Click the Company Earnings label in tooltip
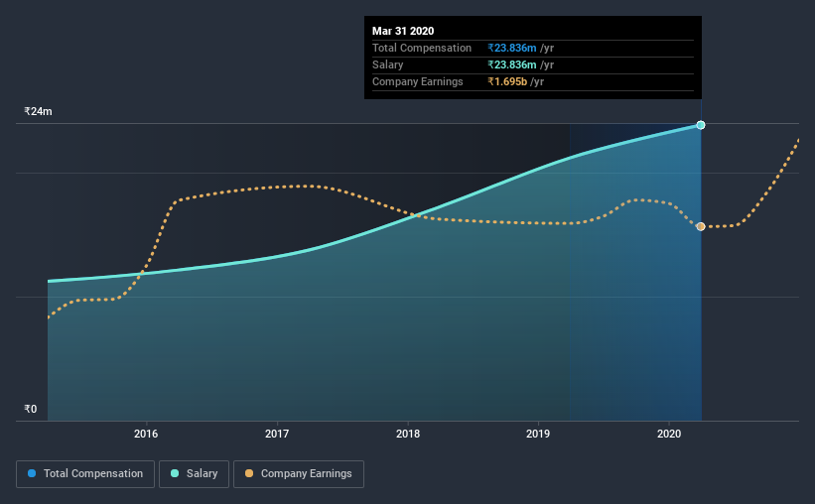Image resolution: width=815 pixels, height=504 pixels. coord(417,81)
